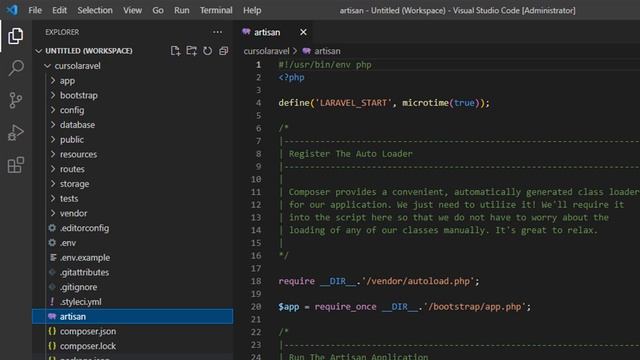Expand the config folder

coord(53,110)
